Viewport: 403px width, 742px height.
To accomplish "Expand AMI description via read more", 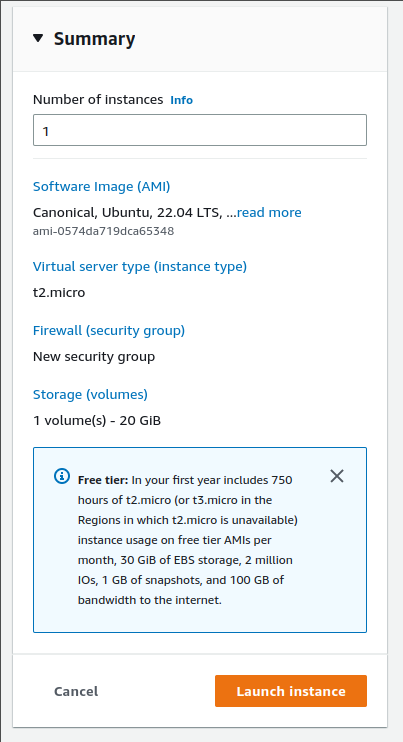I will 269,212.
